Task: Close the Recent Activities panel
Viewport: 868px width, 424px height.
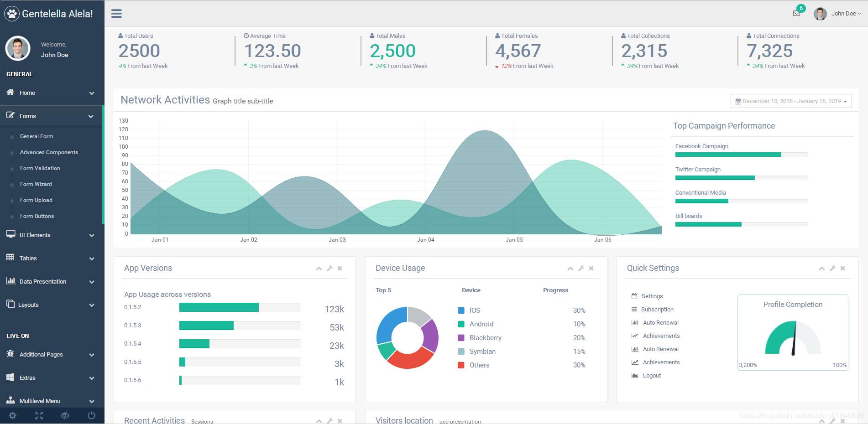Action: [x=340, y=421]
